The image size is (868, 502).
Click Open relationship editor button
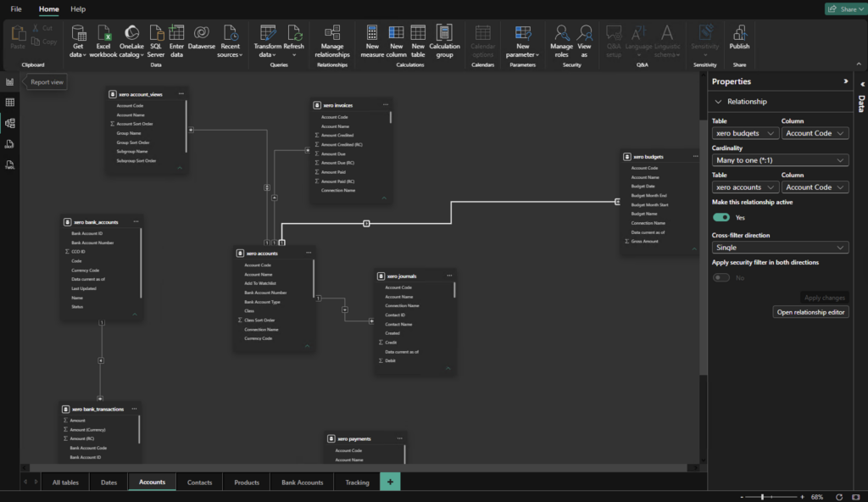pos(810,312)
